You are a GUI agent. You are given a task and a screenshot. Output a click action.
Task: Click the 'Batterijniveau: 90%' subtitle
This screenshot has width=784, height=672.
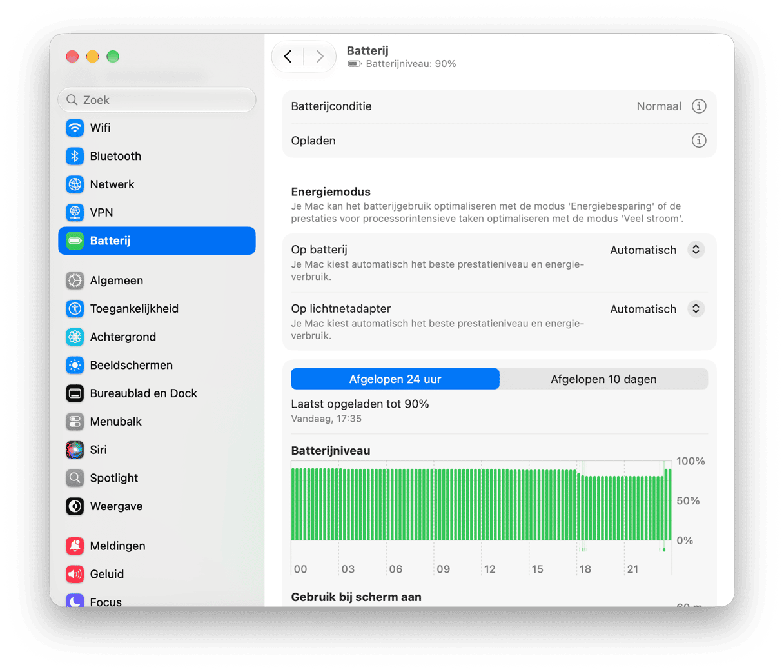tap(411, 64)
